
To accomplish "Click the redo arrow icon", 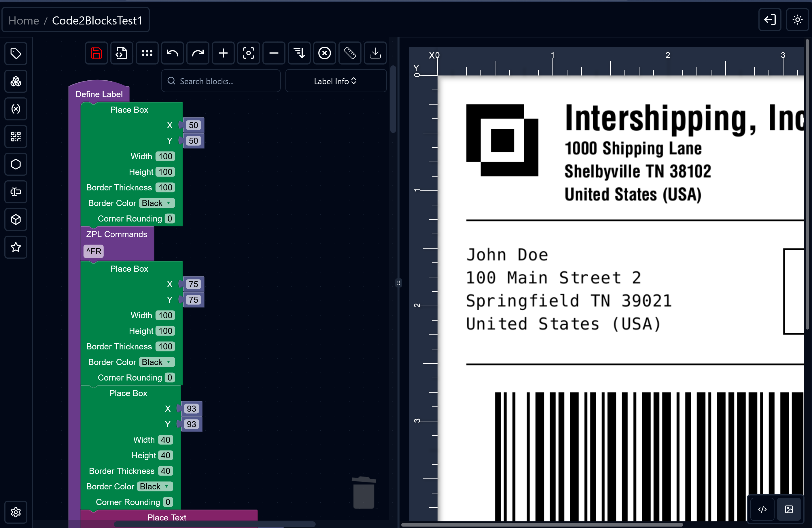I will coord(198,53).
